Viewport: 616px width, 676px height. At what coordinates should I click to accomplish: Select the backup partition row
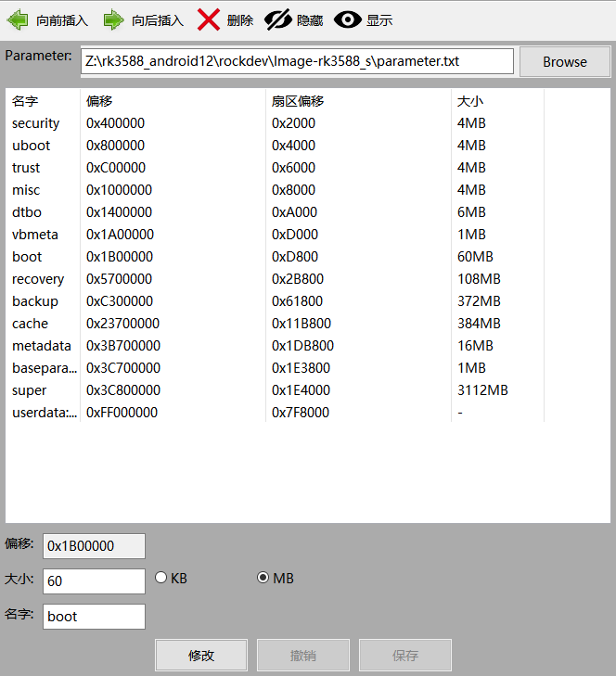coord(275,301)
